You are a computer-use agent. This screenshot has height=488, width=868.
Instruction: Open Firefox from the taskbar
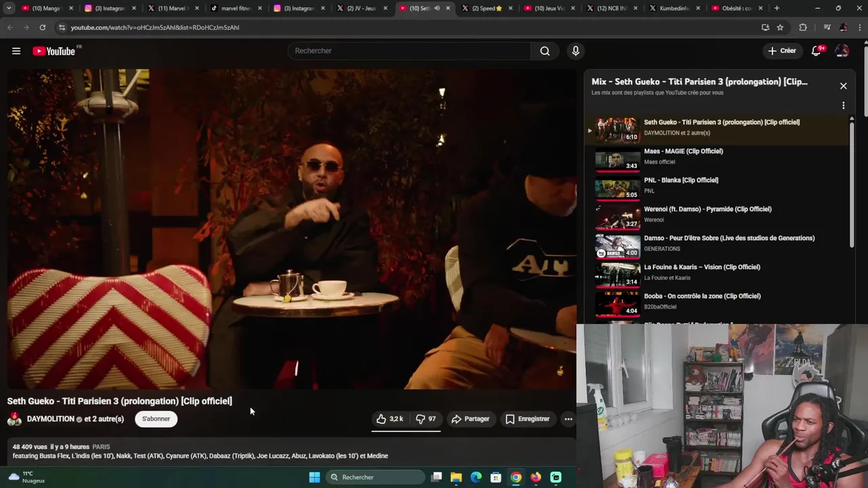536,477
